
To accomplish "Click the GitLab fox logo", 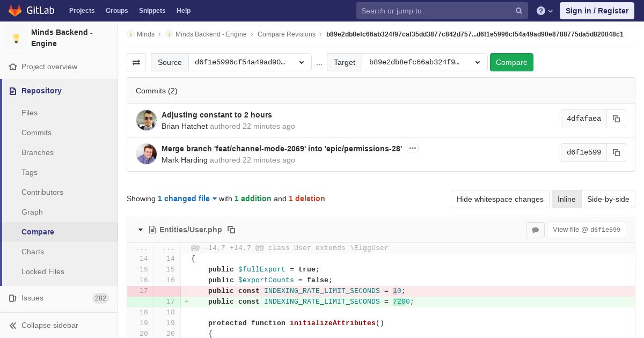I will click(x=16, y=11).
